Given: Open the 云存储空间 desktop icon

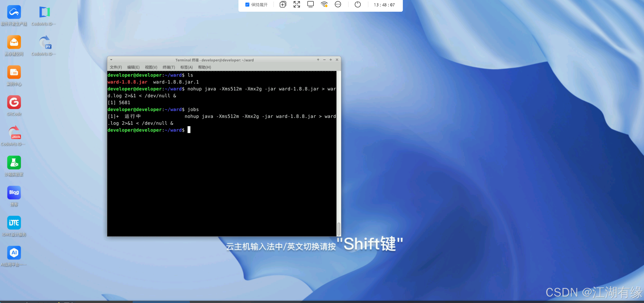Looking at the screenshot, I should 14,42.
